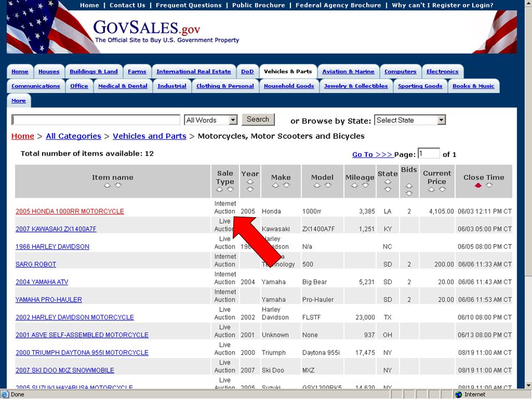Click the page icon in the status bar
The width and height of the screenshot is (532, 399).
click(x=5, y=395)
